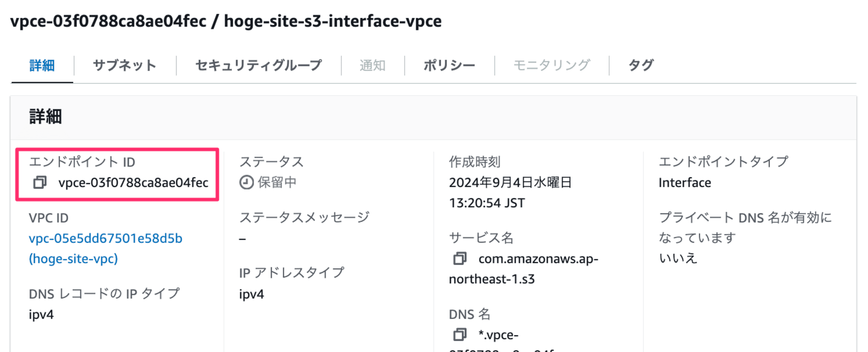Viewport: 868px width, 352px height.
Task: Click the 保留中 status text
Action: [x=277, y=182]
